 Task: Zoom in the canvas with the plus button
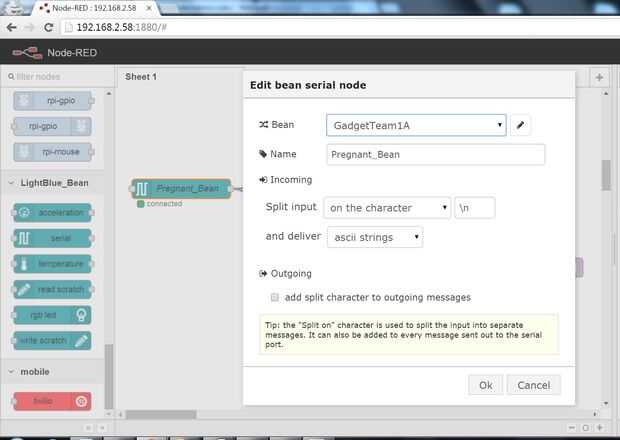point(600,428)
